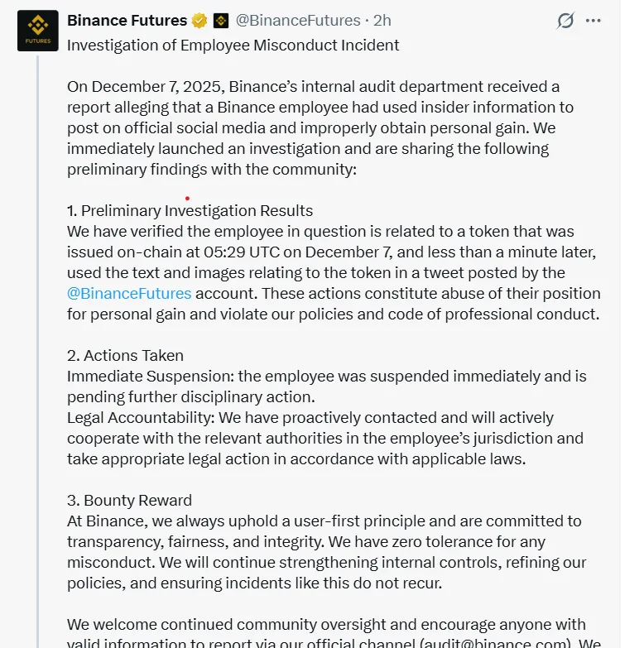Click the 2h post timestamp
644x648 pixels.
(382, 20)
